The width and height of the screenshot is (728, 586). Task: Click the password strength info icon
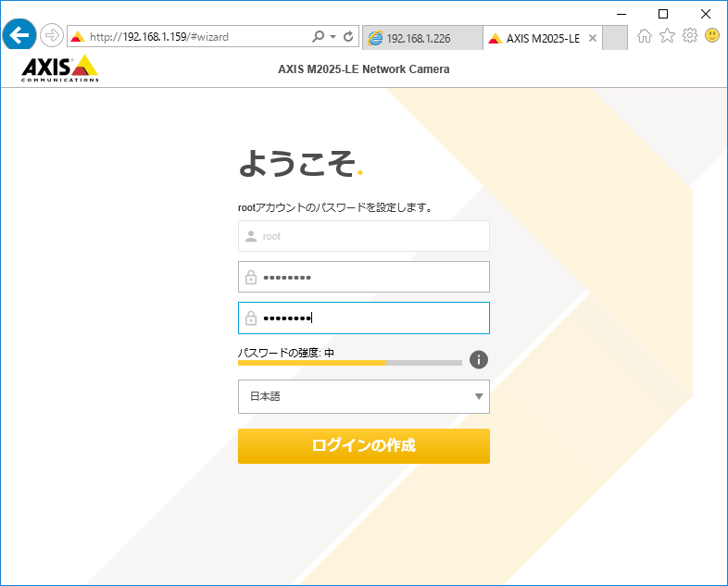tap(479, 359)
